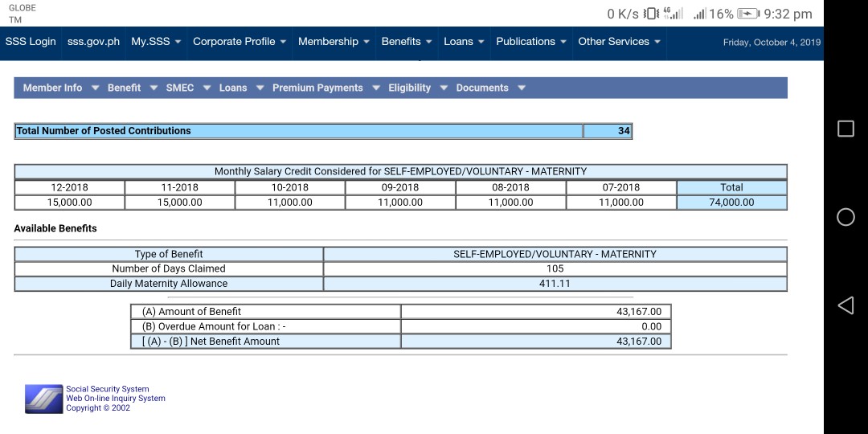The width and height of the screenshot is (868, 434).
Task: Select the Total Number of Posted Contributions label
Action: (104, 131)
